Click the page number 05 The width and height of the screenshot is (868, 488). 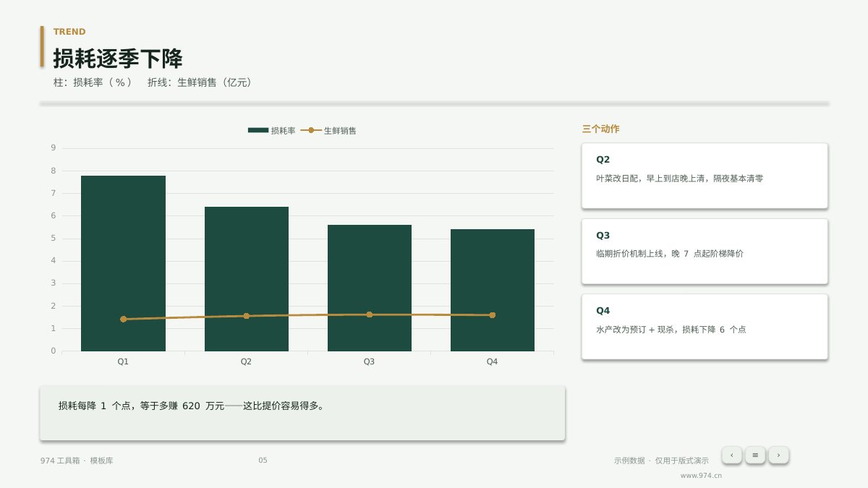263,461
